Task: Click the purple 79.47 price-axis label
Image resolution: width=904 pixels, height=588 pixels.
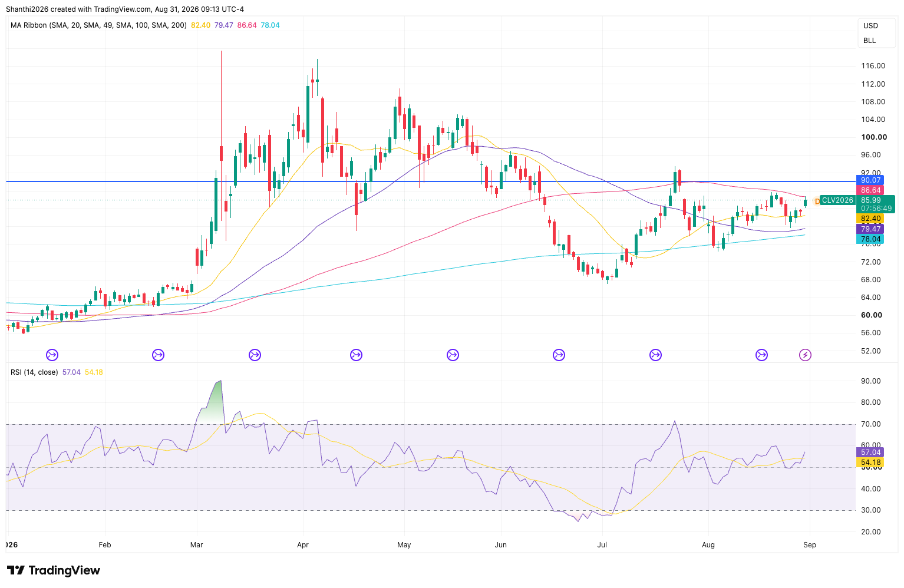Action: coord(870,229)
